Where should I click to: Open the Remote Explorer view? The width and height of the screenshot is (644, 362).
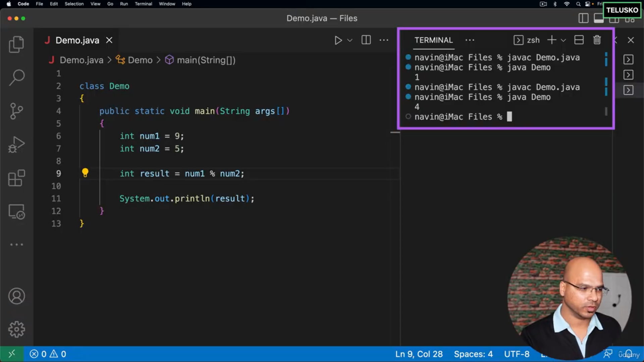tap(16, 212)
